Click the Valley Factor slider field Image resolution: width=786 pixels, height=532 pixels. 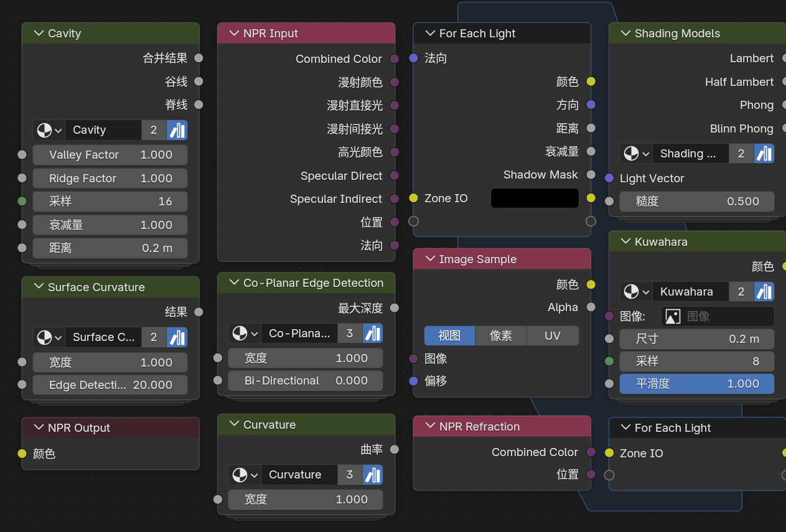(110, 155)
